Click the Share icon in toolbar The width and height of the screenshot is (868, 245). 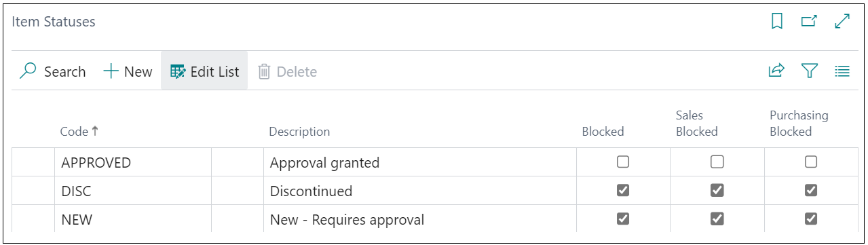point(776,71)
